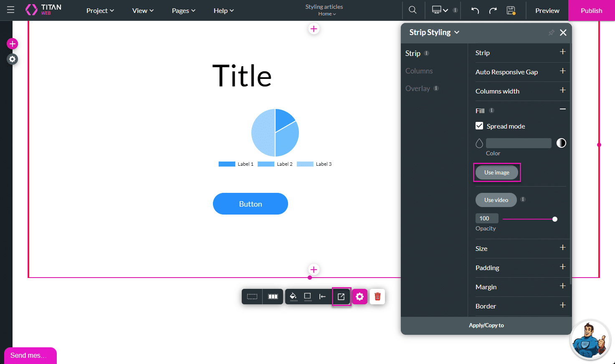The width and height of the screenshot is (615, 364).
Task: Click the redo arrow icon
Action: (493, 10)
